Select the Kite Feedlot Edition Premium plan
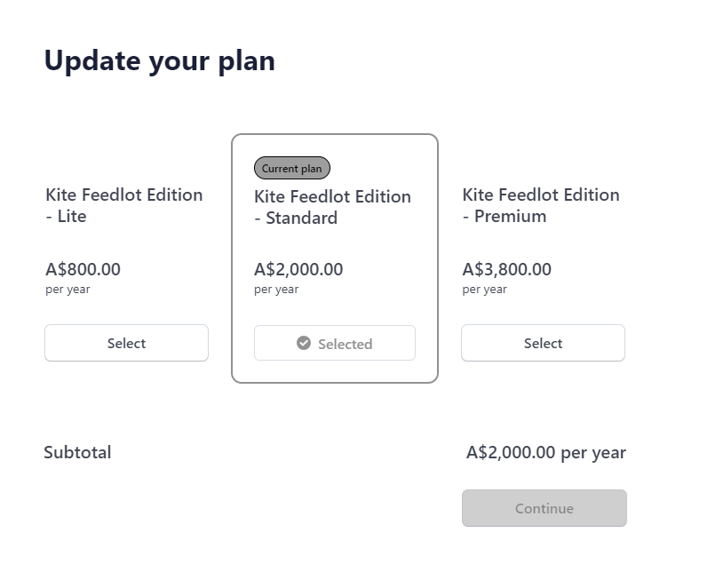This screenshot has height=588, width=715. point(543,343)
